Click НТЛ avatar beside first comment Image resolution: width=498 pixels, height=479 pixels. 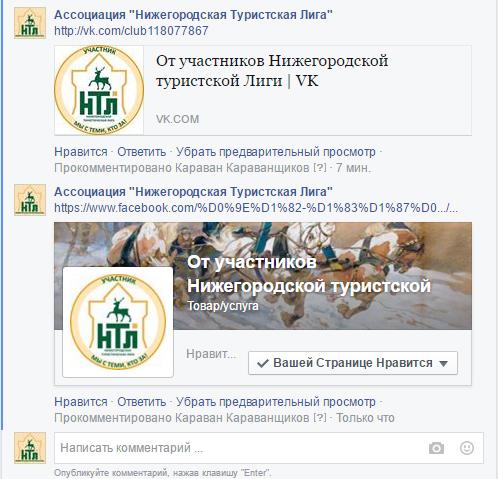[30, 23]
